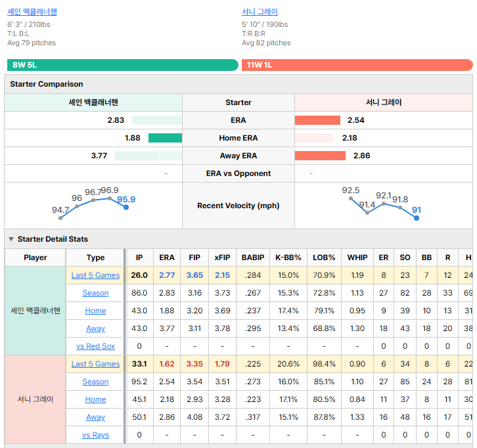The height and width of the screenshot is (448, 477).
Task: Click the 95.9 velocity chart point
Action: click(x=126, y=207)
